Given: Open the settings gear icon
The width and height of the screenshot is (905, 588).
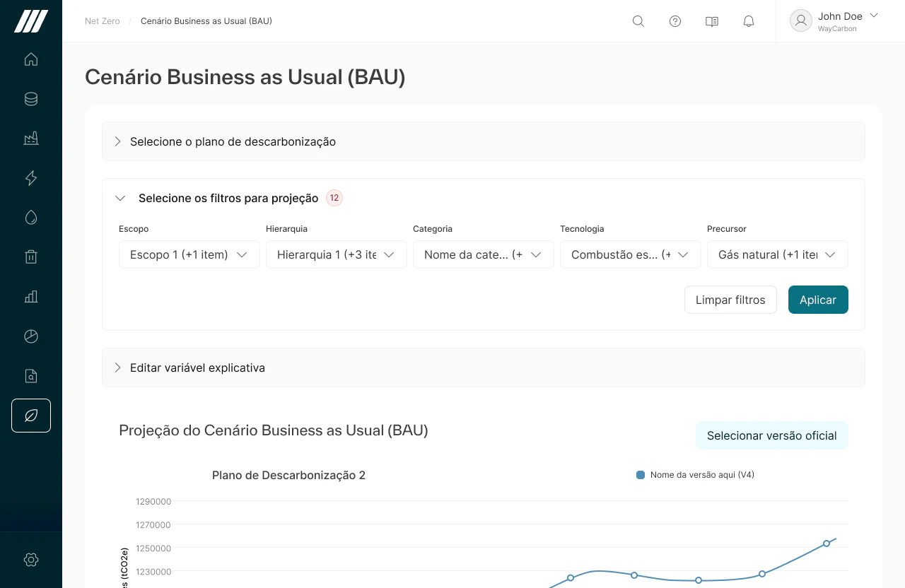Looking at the screenshot, I should tap(31, 560).
